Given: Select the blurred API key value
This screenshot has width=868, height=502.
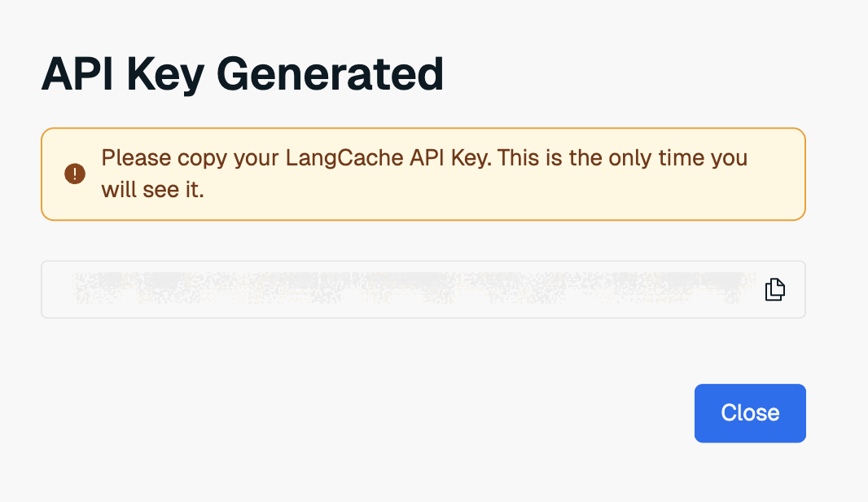Looking at the screenshot, I should click(407, 289).
